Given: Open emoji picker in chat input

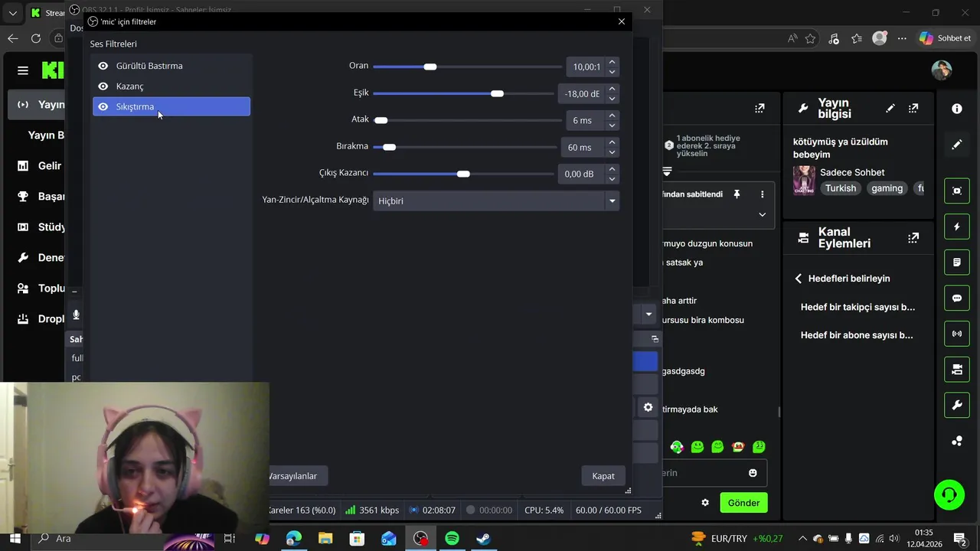Looking at the screenshot, I should (x=753, y=473).
